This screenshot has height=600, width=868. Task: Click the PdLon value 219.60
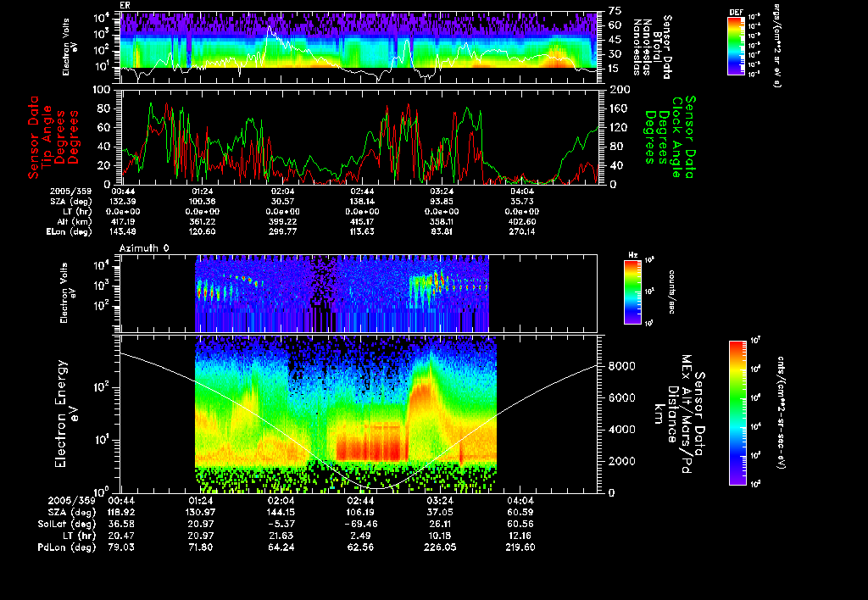click(520, 547)
